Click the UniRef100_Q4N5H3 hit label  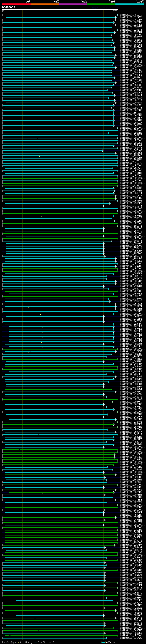(131, 631)
